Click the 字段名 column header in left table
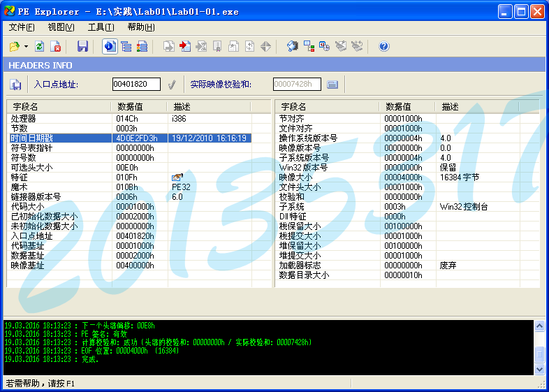Screen dimensions: 549x392 pyautogui.click(x=59, y=107)
